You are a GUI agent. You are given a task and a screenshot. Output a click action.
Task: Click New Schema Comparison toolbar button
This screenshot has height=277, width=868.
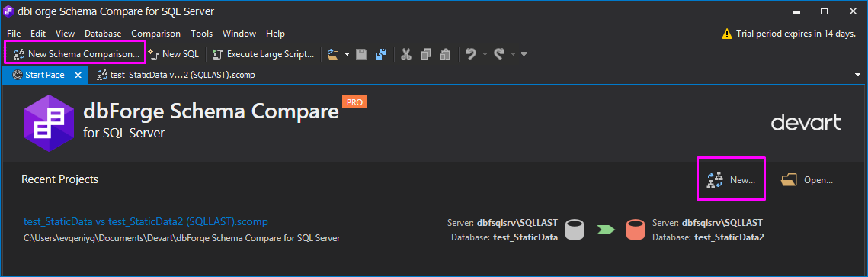tap(76, 54)
